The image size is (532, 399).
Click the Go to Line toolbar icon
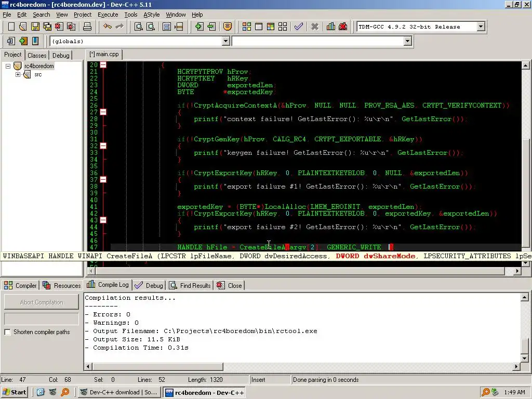pos(179,26)
